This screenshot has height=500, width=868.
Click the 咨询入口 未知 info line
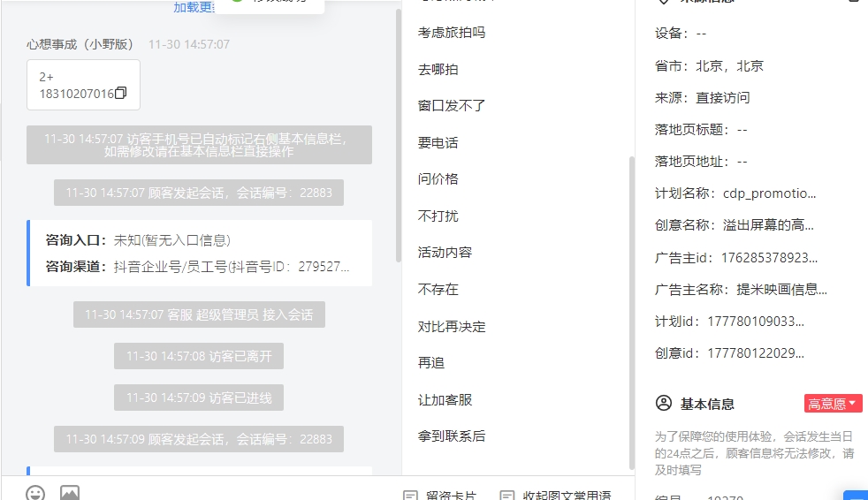(x=138, y=240)
